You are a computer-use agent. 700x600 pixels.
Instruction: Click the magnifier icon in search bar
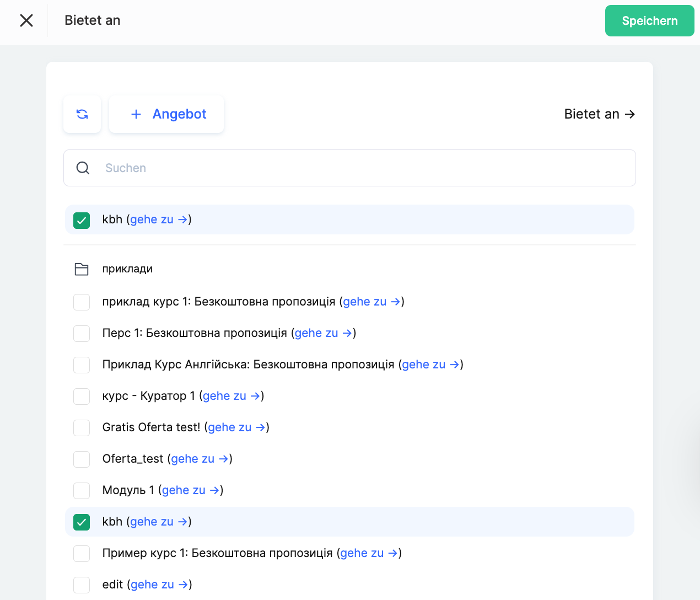[x=83, y=168]
